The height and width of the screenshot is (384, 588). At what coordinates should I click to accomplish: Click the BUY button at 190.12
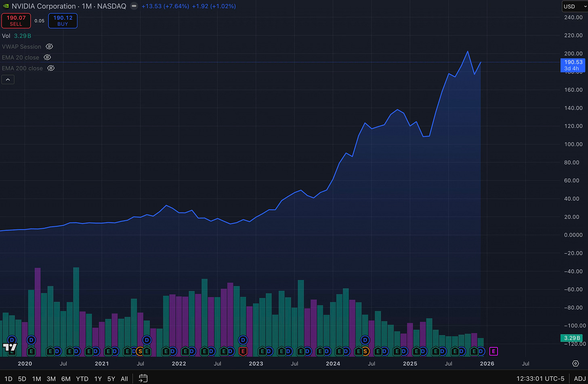point(63,21)
